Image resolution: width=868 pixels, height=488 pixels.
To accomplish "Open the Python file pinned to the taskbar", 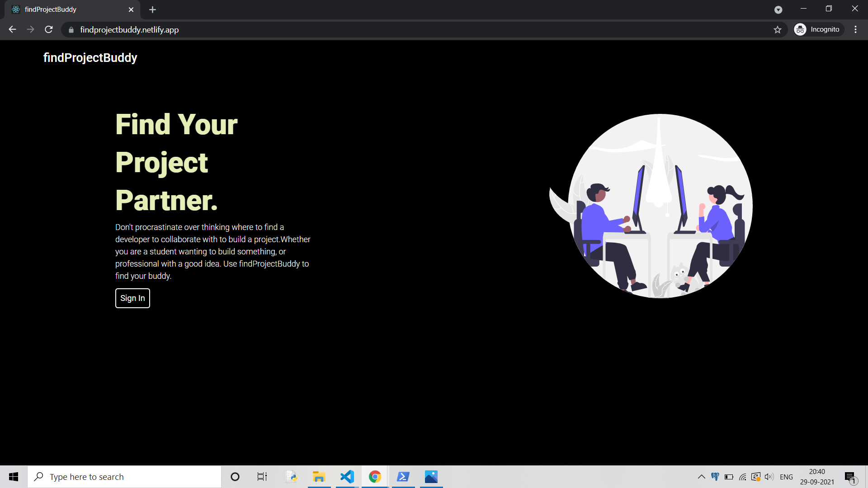I will pos(291,477).
